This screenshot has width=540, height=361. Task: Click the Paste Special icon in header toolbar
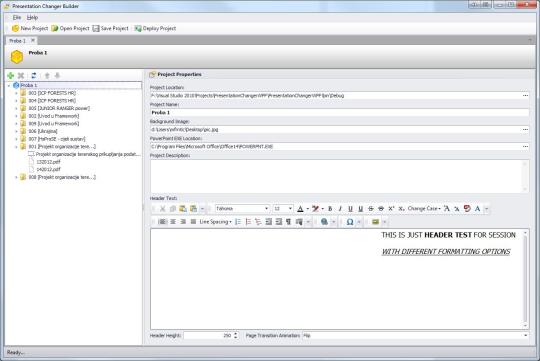(194, 209)
